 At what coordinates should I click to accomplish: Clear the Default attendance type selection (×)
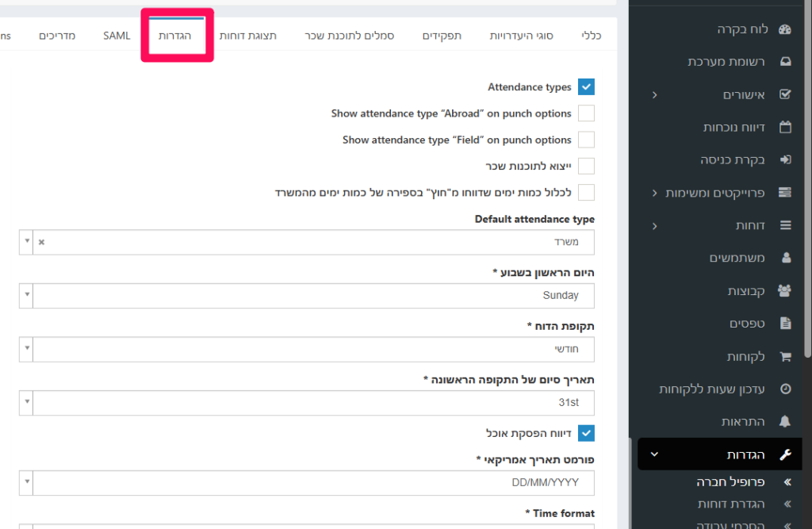(x=42, y=242)
